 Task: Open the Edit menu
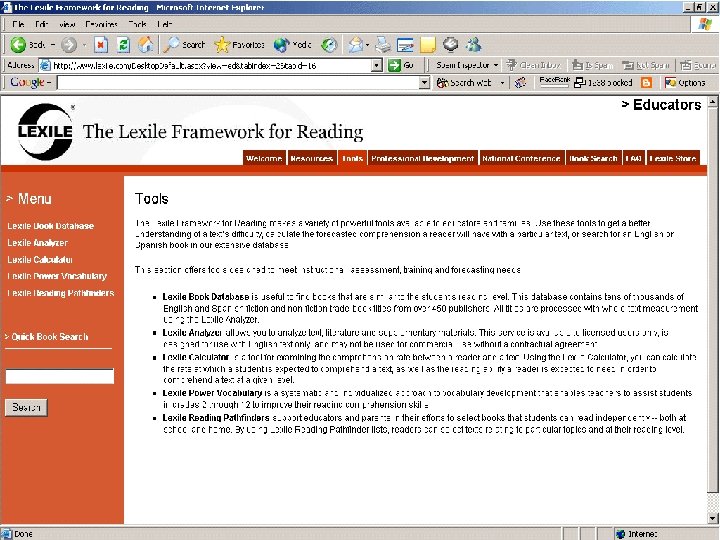point(41,24)
